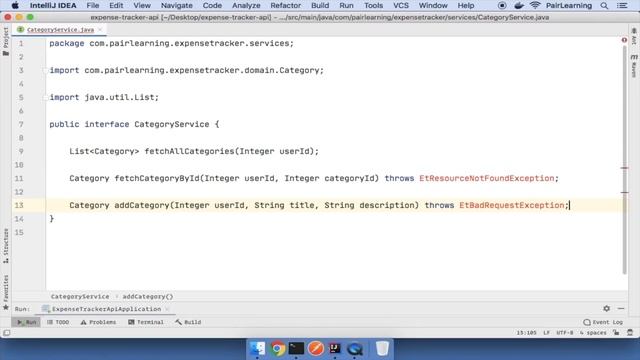Open QuickTime Player from the dock
640x360 pixels.
click(x=354, y=349)
